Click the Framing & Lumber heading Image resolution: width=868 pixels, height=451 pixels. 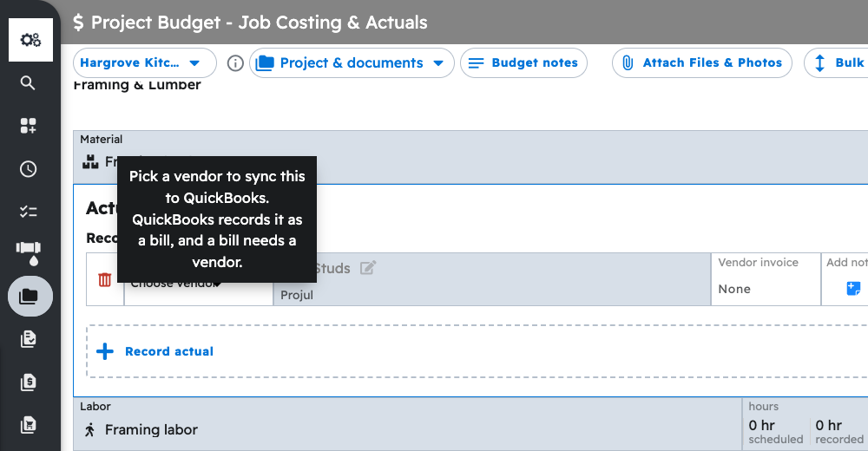pyautogui.click(x=137, y=85)
